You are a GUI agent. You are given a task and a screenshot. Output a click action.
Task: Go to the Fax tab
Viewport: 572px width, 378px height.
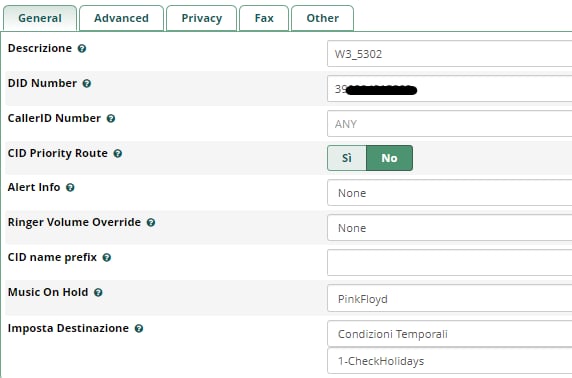264,18
